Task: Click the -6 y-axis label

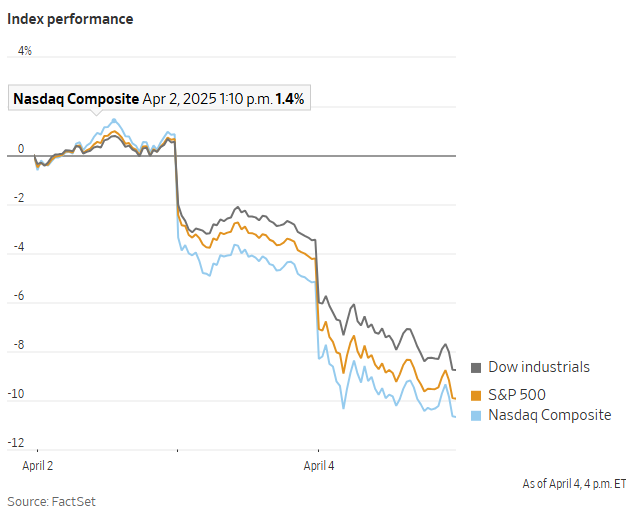Action: coord(19,296)
